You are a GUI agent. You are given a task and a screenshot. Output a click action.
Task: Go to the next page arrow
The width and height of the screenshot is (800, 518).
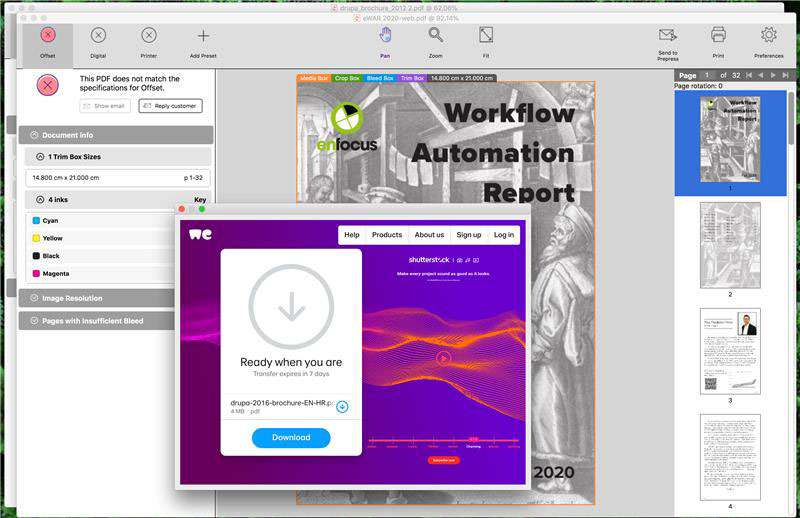click(771, 76)
